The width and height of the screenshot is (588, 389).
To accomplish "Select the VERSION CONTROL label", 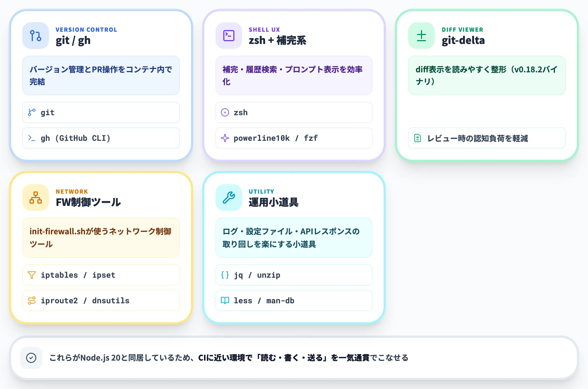I will click(86, 30).
